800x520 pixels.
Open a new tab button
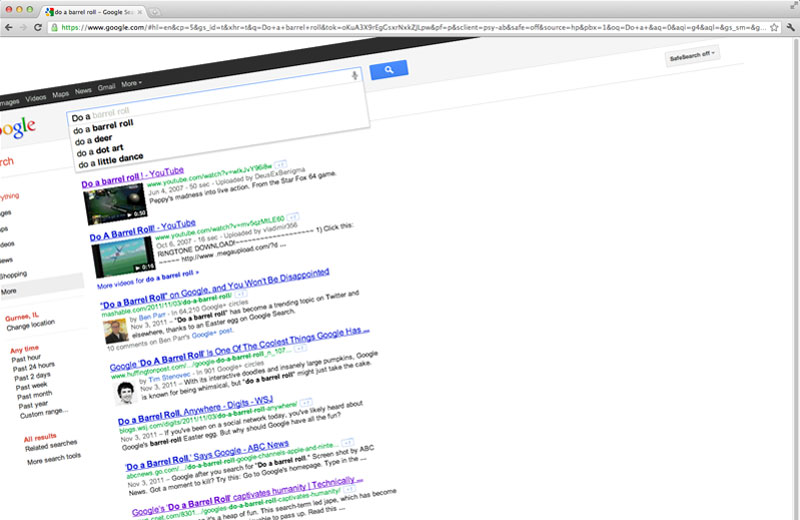[x=155, y=12]
